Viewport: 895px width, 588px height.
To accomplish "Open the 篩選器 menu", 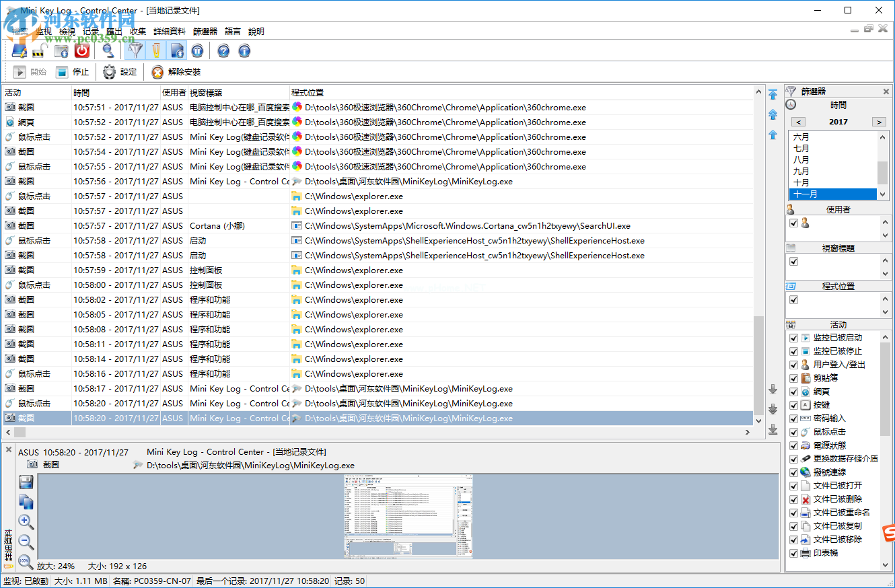I will (205, 31).
